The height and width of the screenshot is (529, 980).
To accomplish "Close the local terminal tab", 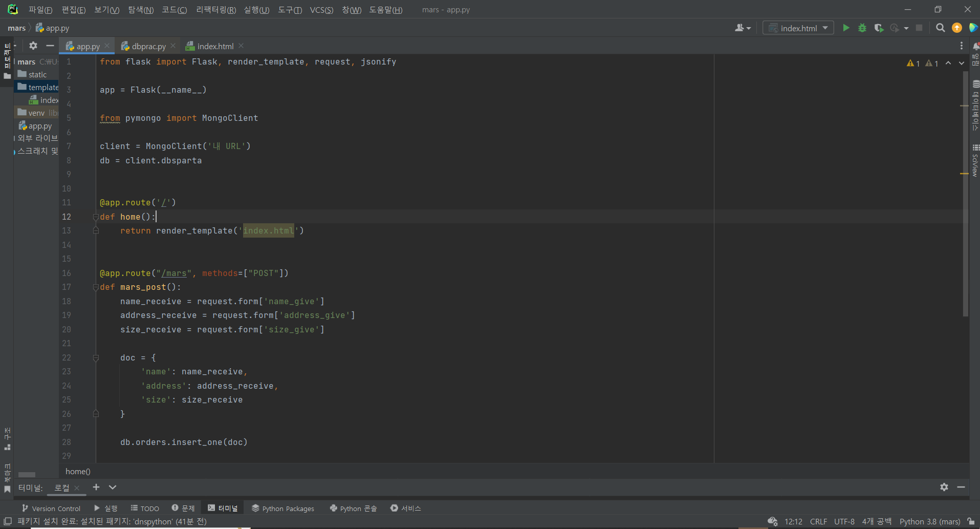I will tap(77, 488).
